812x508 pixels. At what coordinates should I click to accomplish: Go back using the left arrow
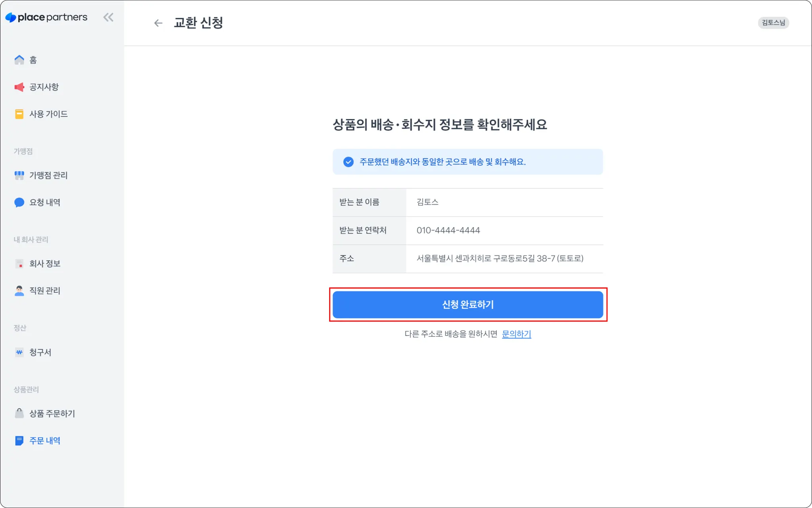pos(158,23)
